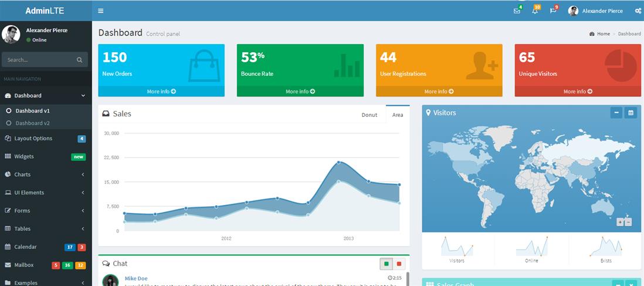Open the control sidebar gears icon

click(x=638, y=11)
